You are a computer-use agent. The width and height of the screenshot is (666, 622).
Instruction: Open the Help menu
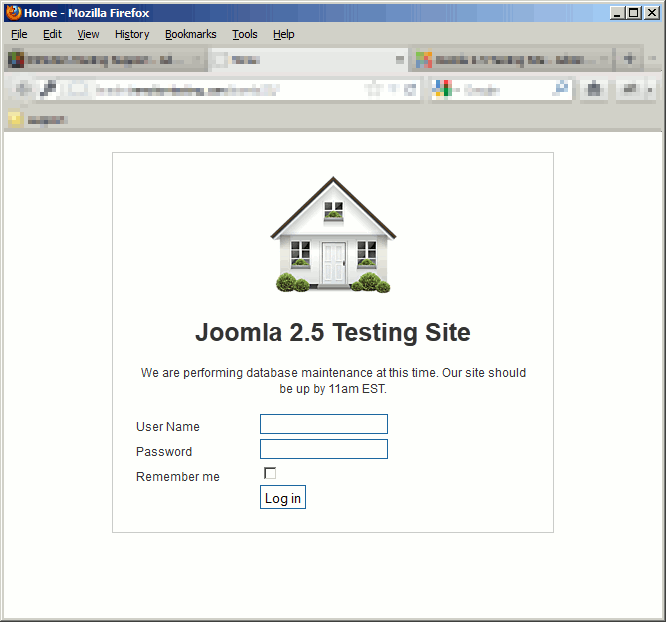tap(284, 34)
